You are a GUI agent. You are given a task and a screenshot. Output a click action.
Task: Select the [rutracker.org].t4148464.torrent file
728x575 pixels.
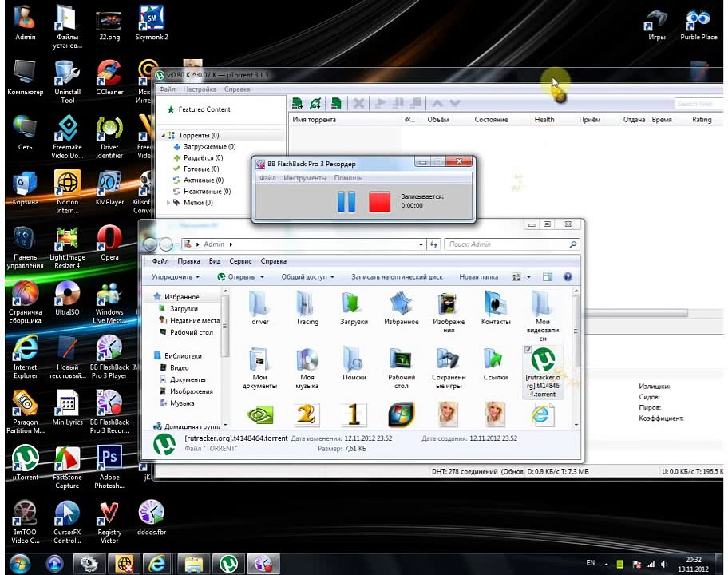pos(543,372)
